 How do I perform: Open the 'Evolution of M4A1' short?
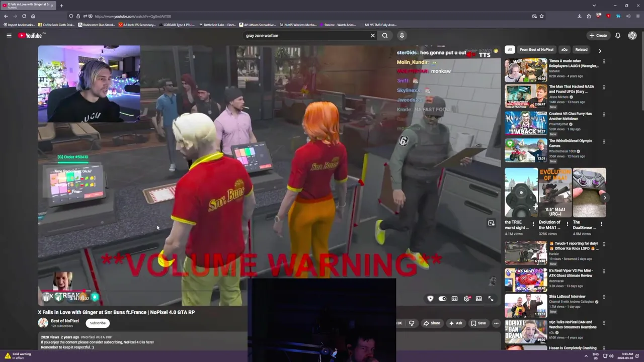point(555,193)
